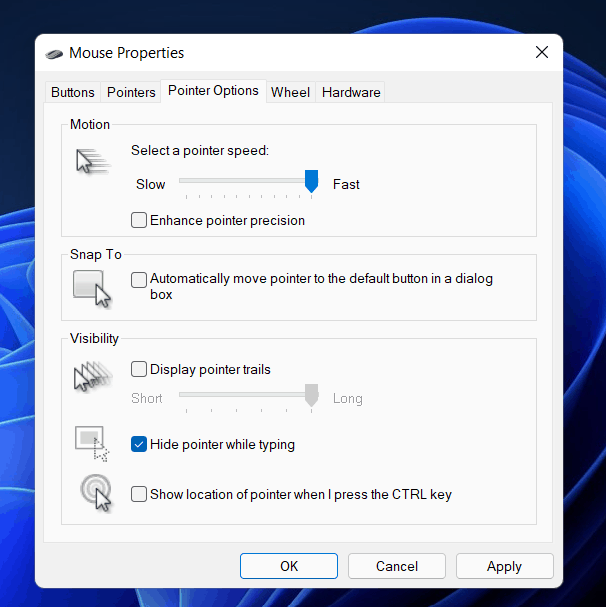Uncheck Hide pointer while typing

click(x=140, y=444)
